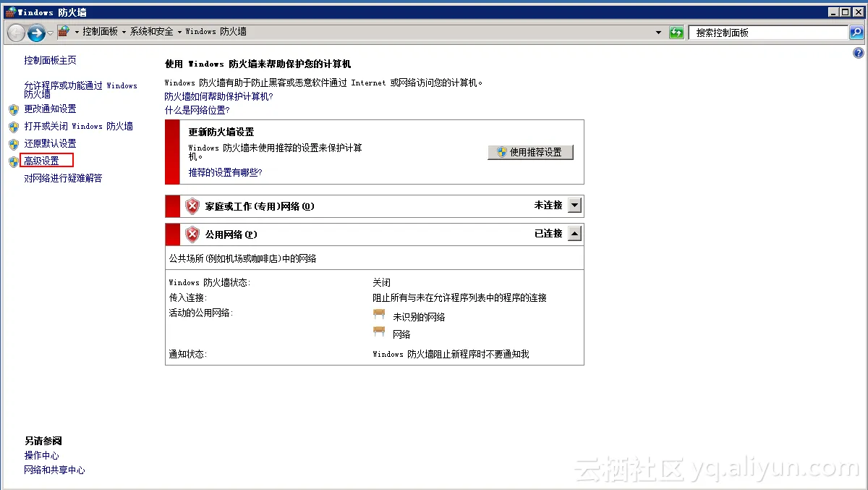Open help with the blue question mark
Screen dimensions: 868x490
859,53
